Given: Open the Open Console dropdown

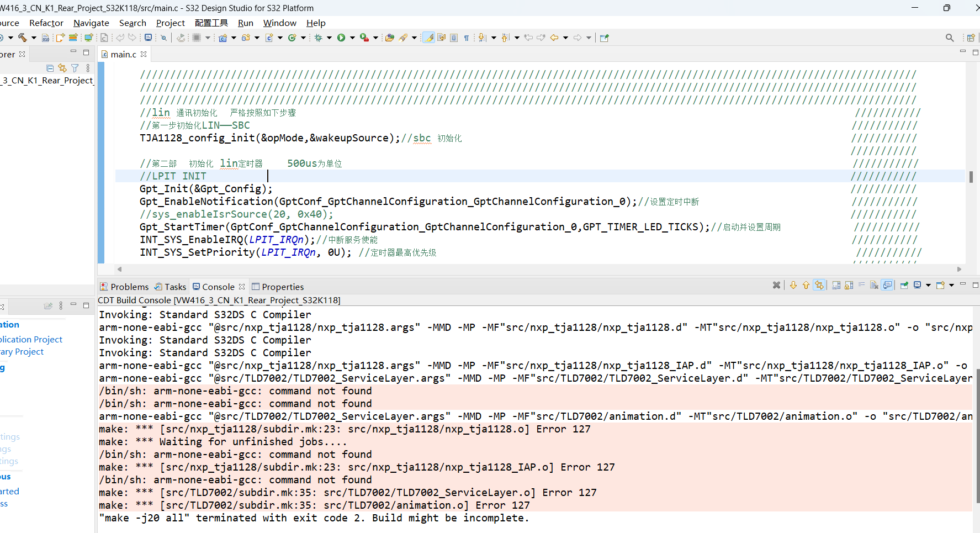Looking at the screenshot, I should [951, 285].
